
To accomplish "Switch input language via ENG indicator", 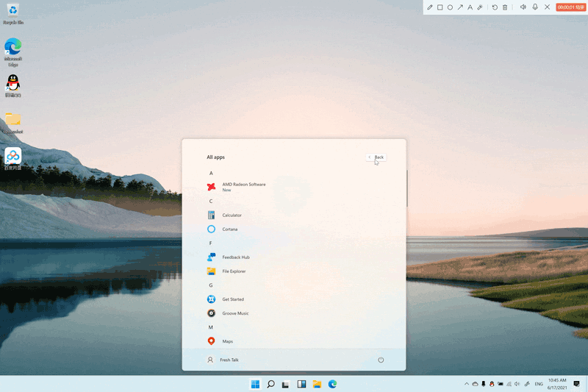I will (539, 384).
